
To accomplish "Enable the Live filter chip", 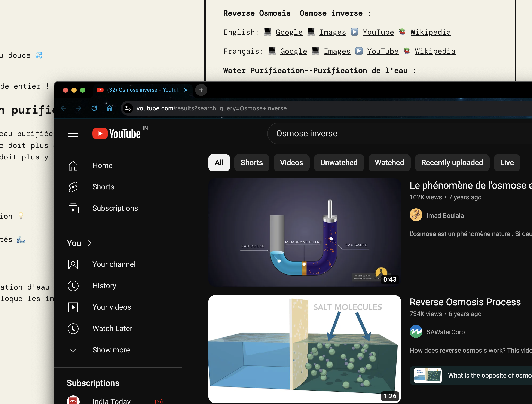I will pyautogui.click(x=507, y=163).
